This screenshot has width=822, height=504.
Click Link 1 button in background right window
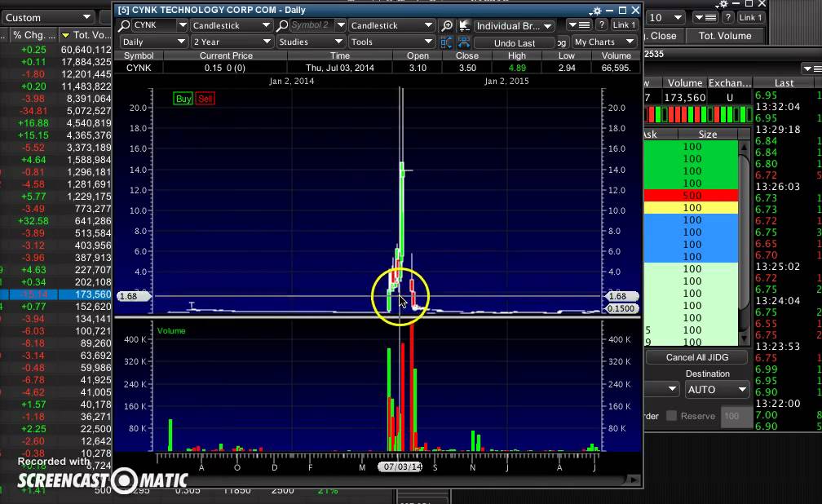tap(749, 17)
